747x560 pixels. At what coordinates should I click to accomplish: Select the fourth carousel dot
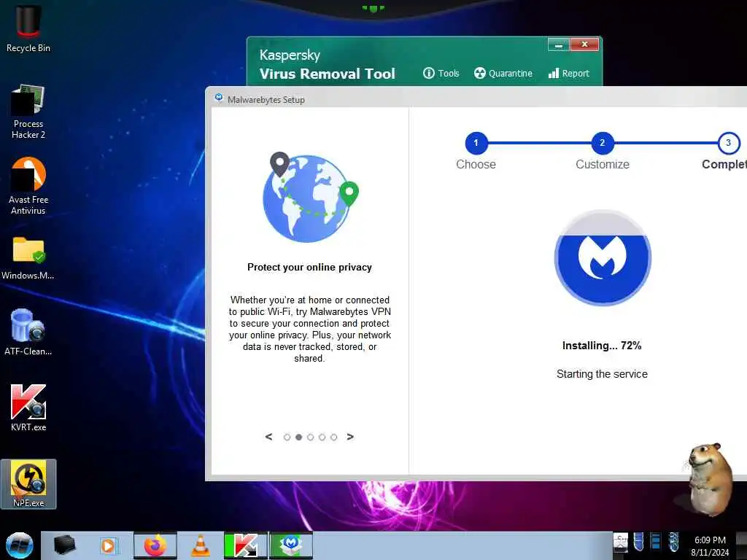click(322, 437)
